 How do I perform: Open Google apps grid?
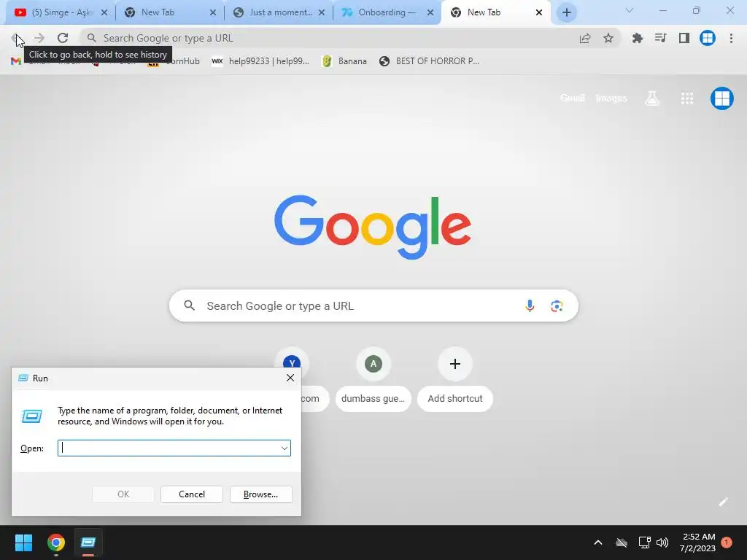(687, 98)
